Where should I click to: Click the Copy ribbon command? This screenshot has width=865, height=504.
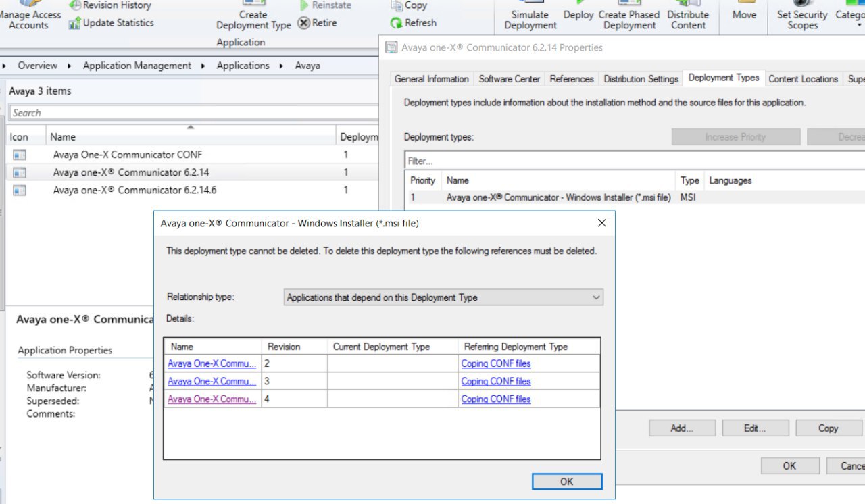(x=409, y=5)
